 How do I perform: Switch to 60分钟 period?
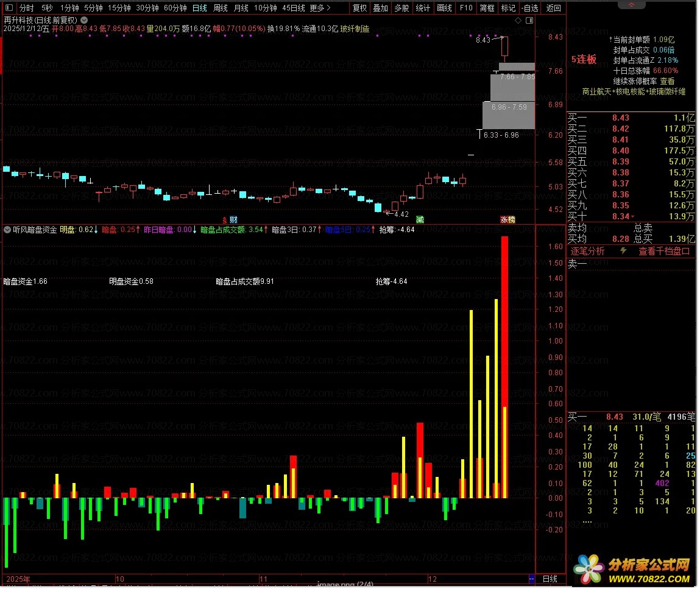[175, 7]
